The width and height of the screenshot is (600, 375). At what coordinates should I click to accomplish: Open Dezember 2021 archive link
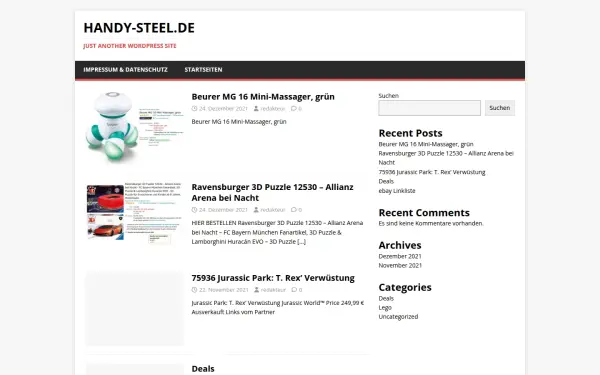click(x=400, y=256)
